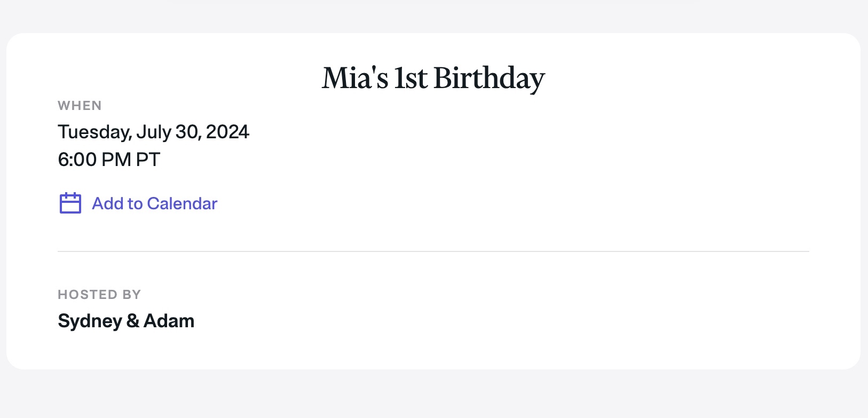Click the calendar icon beside Add to Calendar

click(x=70, y=203)
